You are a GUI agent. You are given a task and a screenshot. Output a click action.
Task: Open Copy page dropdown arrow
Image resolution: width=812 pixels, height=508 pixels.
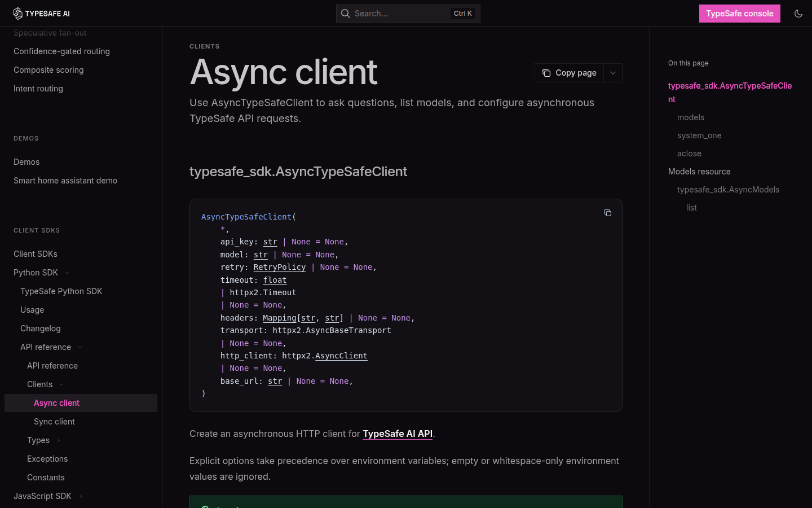click(x=613, y=73)
